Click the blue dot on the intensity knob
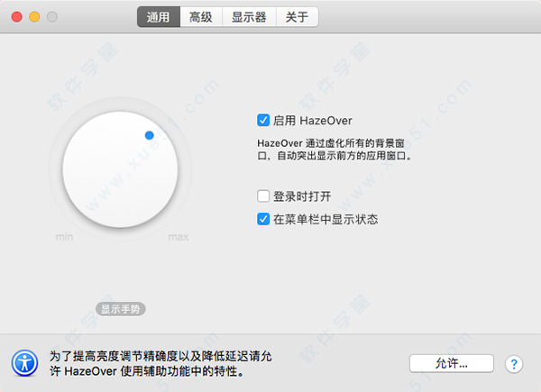541x392 pixels. 150,135
